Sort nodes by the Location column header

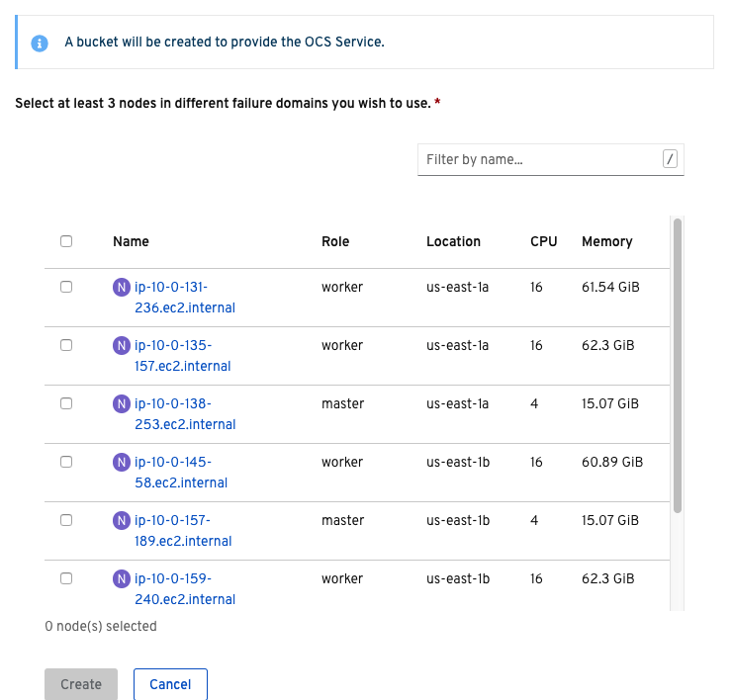(453, 241)
